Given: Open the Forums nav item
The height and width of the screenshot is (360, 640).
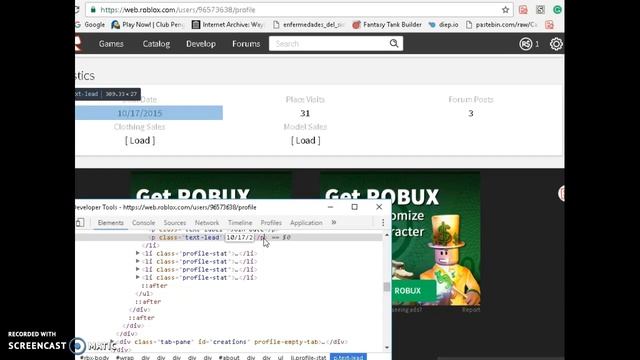Looking at the screenshot, I should point(246,44).
